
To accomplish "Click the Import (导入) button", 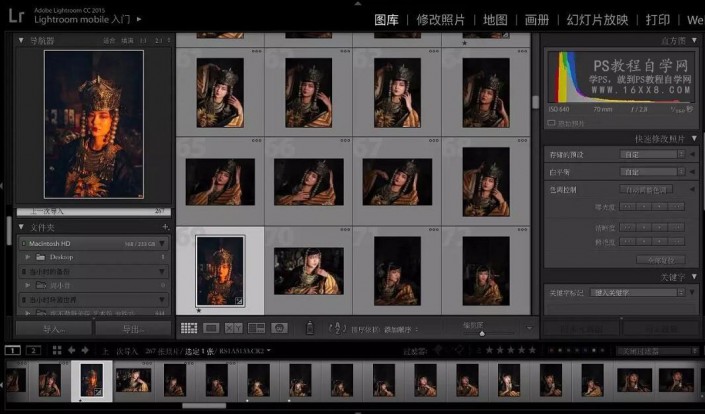I will (53, 328).
